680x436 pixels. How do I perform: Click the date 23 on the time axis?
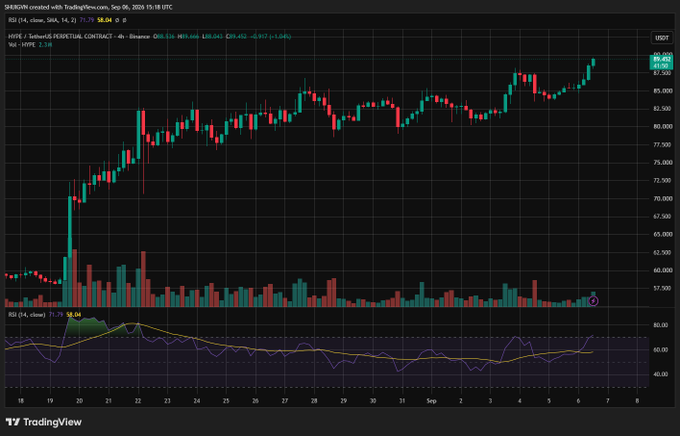[x=167, y=401]
